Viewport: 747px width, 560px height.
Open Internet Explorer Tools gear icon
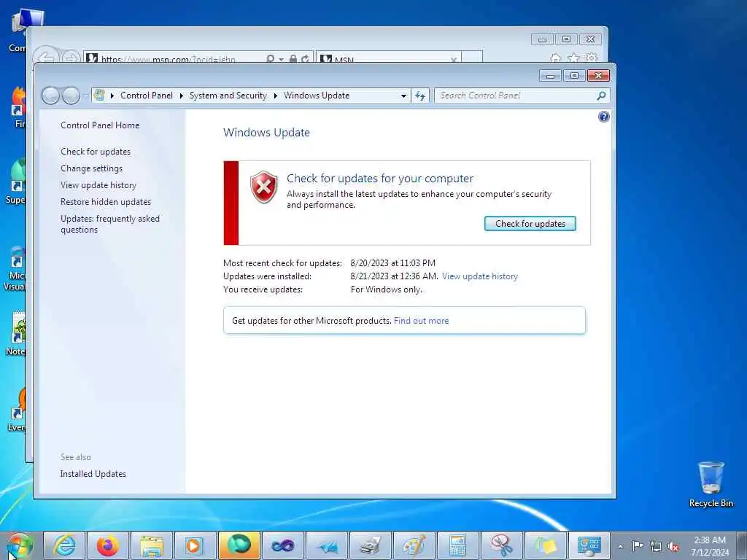tap(592, 58)
